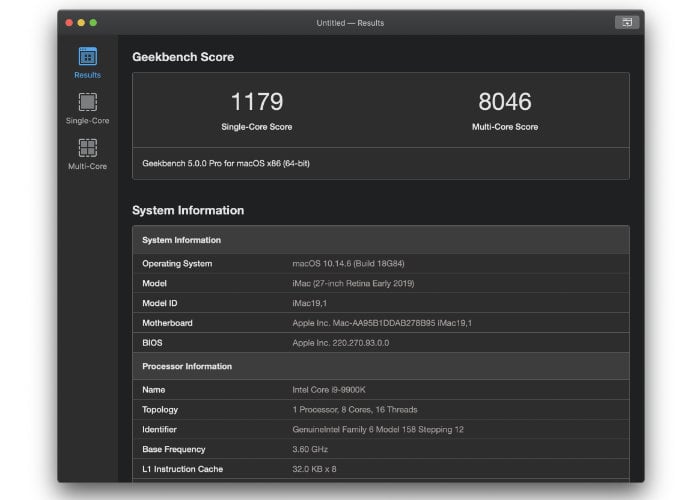Click the Identifier row label
This screenshot has width=700, height=500.
coord(159,429)
